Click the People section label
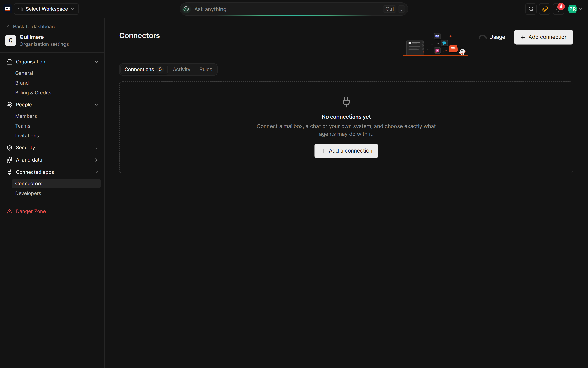 click(24, 105)
